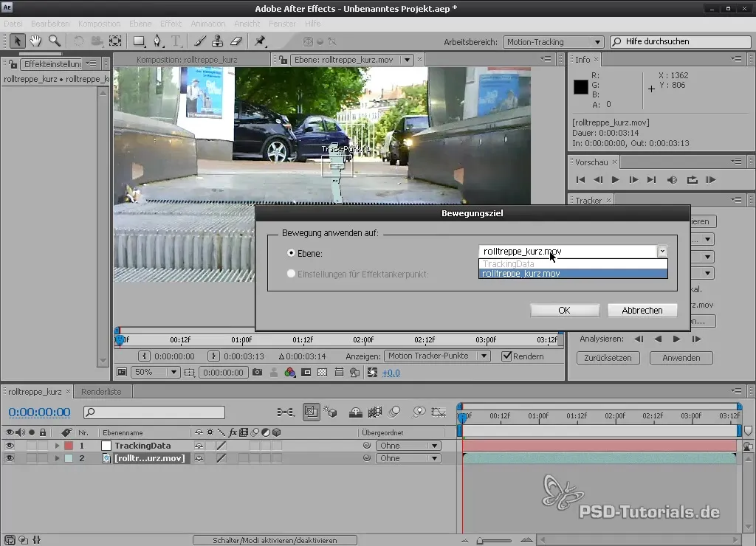Select the Rectangle shape tool

(x=139, y=41)
